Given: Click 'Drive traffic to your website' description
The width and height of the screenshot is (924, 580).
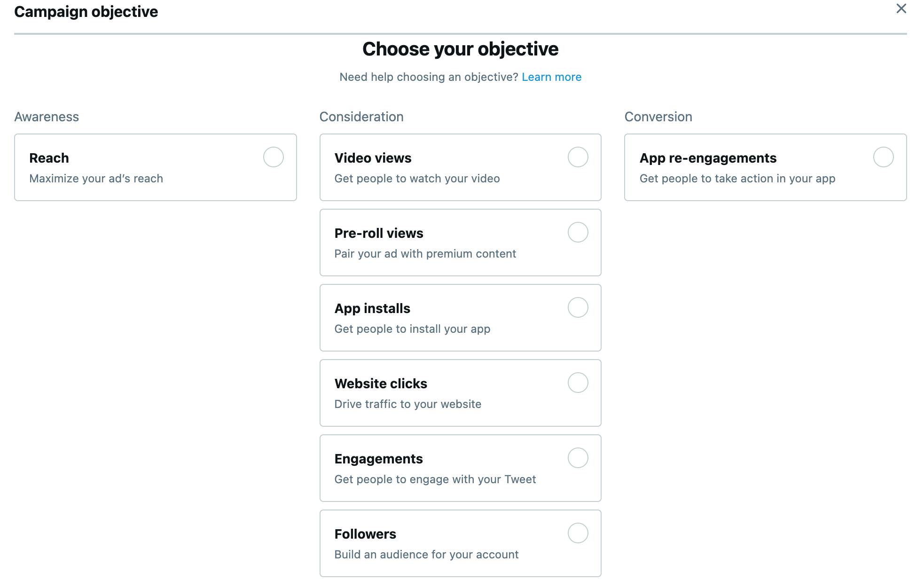Looking at the screenshot, I should [408, 404].
